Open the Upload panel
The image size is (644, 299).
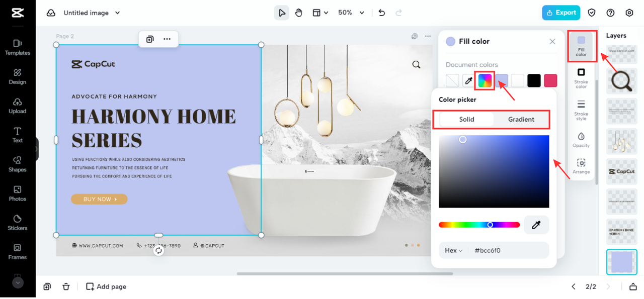(18, 106)
